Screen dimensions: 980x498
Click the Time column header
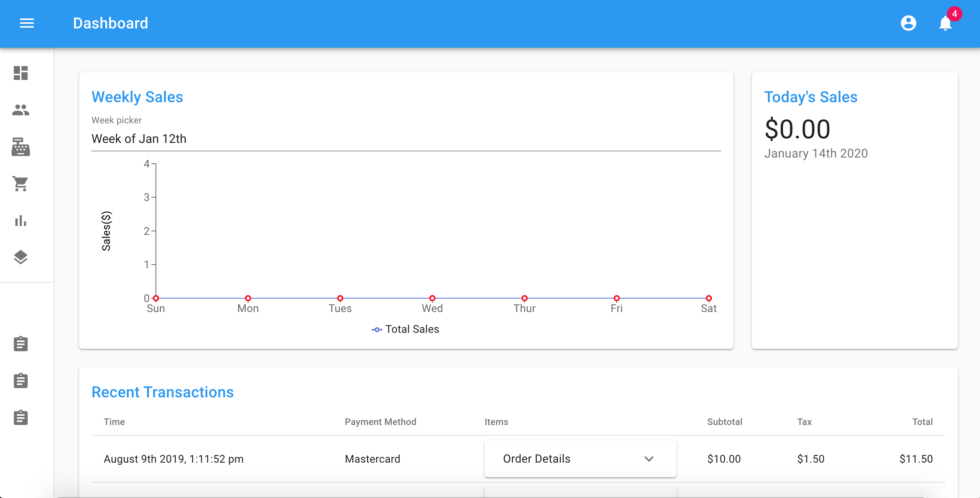click(x=114, y=422)
